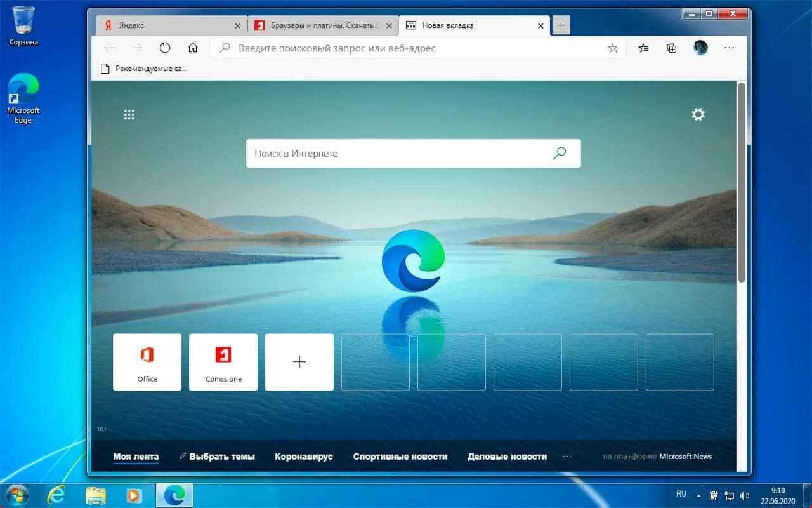Select the Корзина recycle bin icon
Viewport: 812px width, 508px height.
[23, 26]
